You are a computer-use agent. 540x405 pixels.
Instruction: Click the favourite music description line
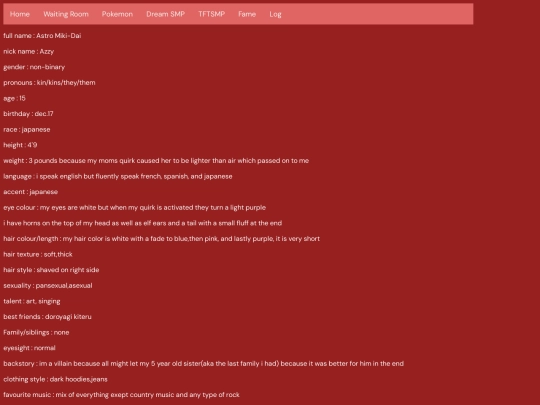tap(121, 395)
